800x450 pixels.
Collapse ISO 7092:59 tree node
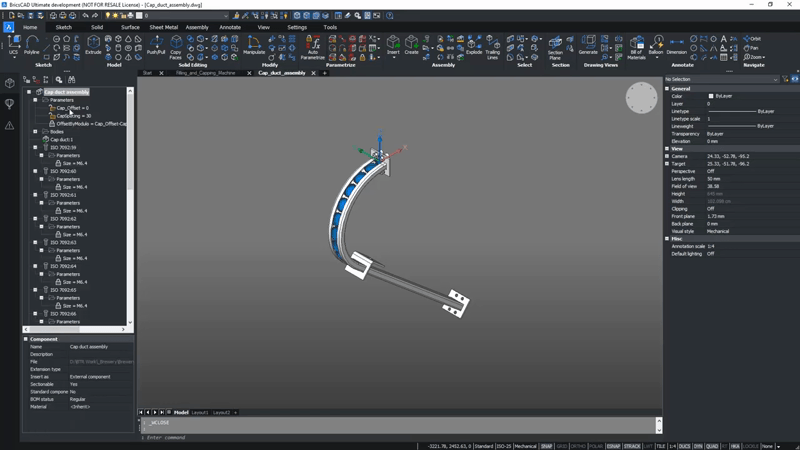pyautogui.click(x=35, y=147)
